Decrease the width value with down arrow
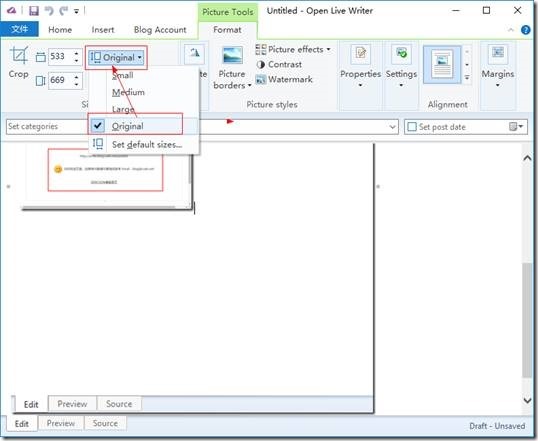 77,61
